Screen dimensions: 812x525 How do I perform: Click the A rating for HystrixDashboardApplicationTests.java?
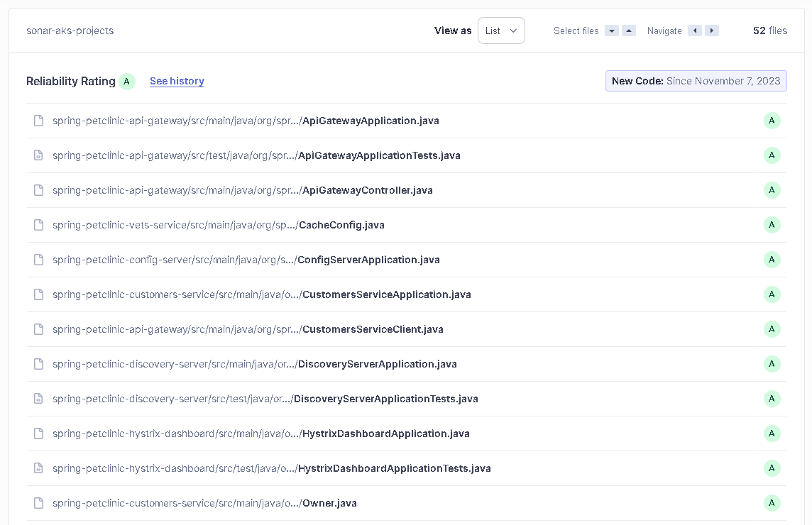(772, 468)
